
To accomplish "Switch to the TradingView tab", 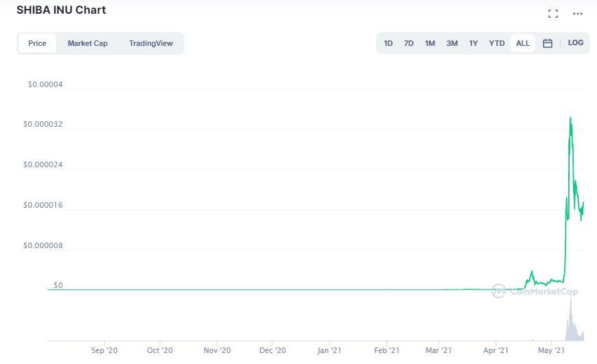I will pos(151,43).
